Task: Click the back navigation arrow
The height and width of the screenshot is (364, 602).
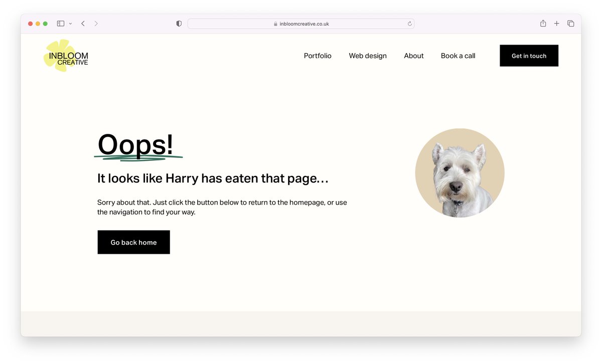Action: (x=83, y=23)
